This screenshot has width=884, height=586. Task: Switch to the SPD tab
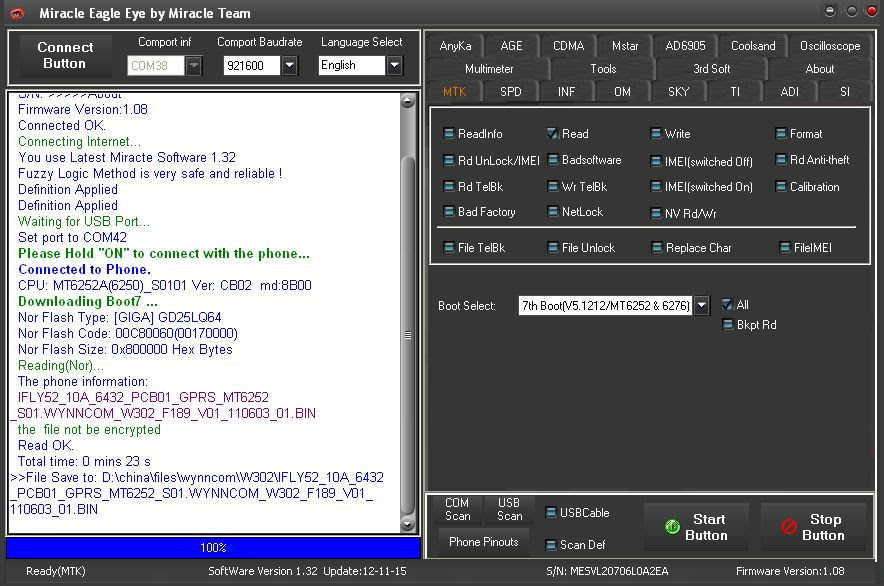click(511, 91)
